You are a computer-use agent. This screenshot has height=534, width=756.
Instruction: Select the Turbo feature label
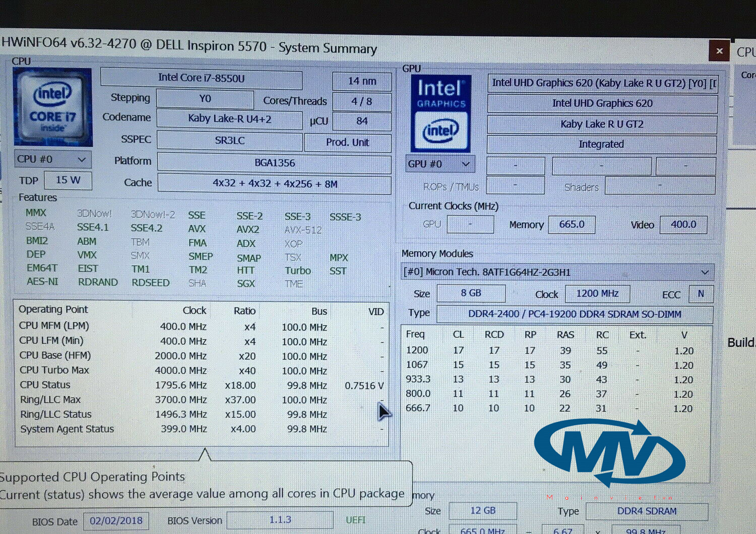coord(298,271)
